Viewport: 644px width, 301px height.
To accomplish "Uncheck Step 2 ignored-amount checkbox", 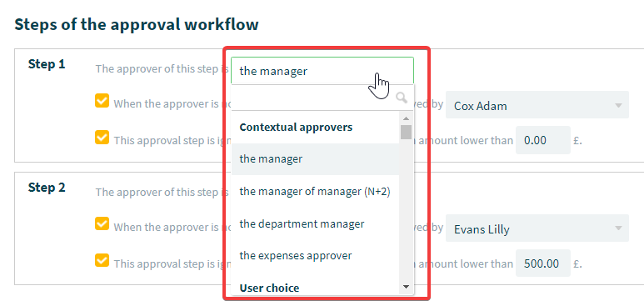I will (x=102, y=261).
